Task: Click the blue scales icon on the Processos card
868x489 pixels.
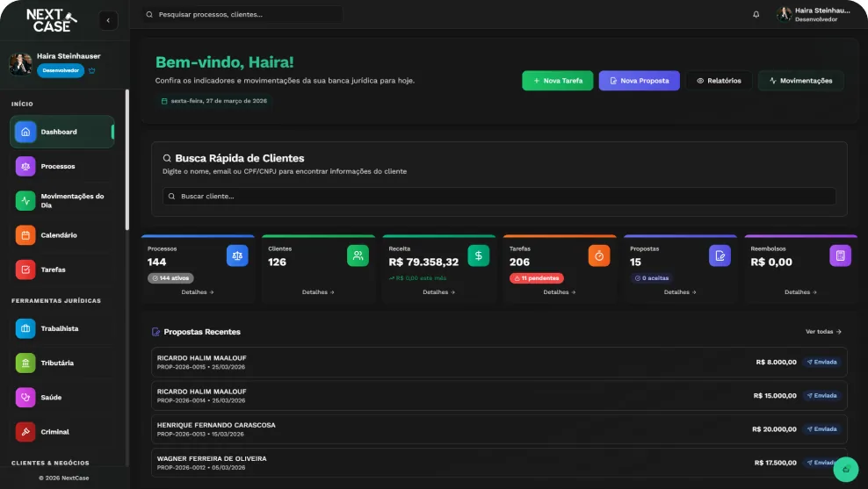Action: pyautogui.click(x=237, y=255)
